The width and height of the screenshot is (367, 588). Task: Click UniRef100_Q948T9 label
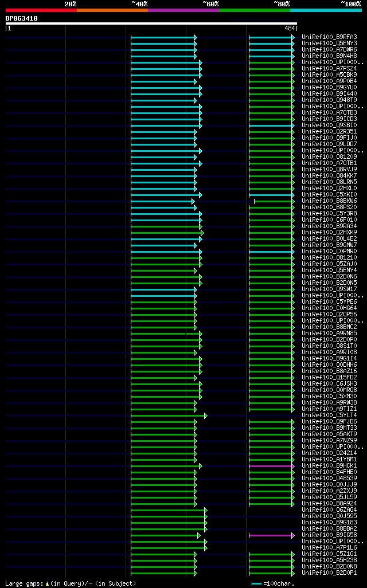330,100
